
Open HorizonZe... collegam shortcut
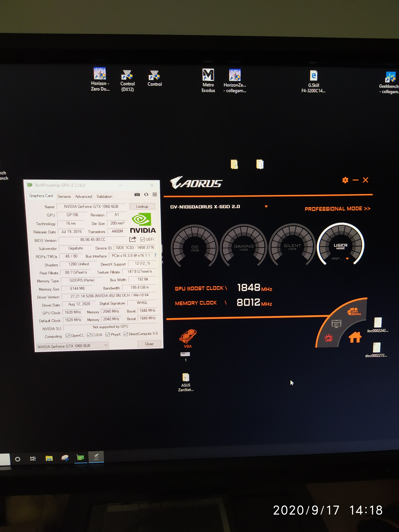pos(235,81)
